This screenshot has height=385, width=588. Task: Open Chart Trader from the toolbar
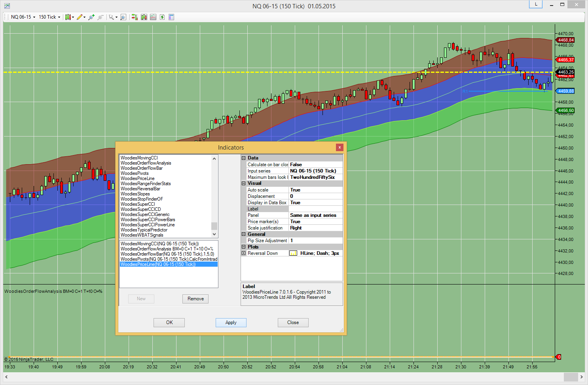[x=135, y=17]
